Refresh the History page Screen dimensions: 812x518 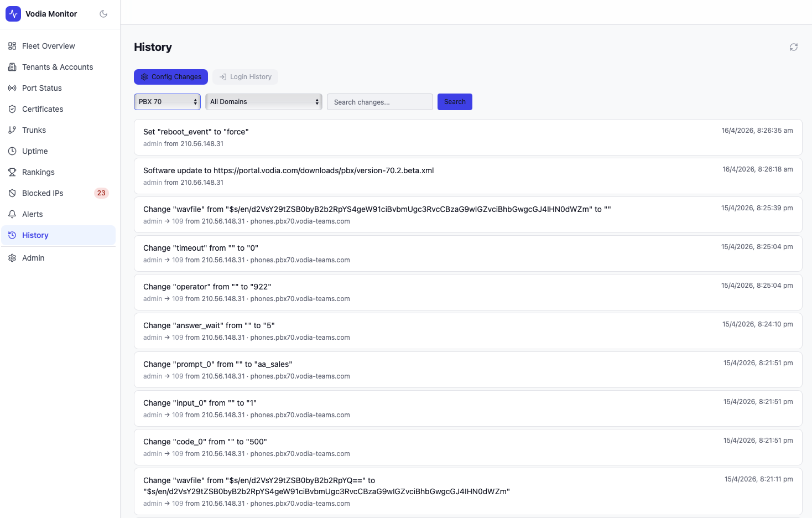pyautogui.click(x=793, y=47)
